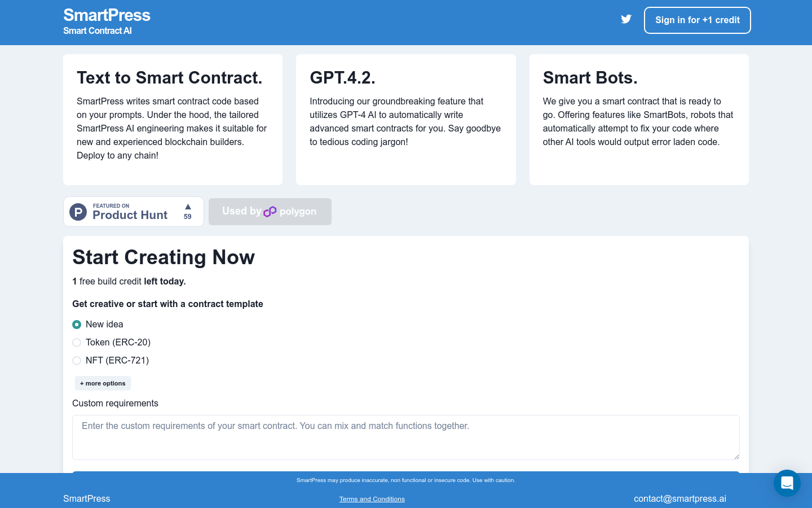This screenshot has width=812, height=508.
Task: Expand the + more options list
Action: 103,383
